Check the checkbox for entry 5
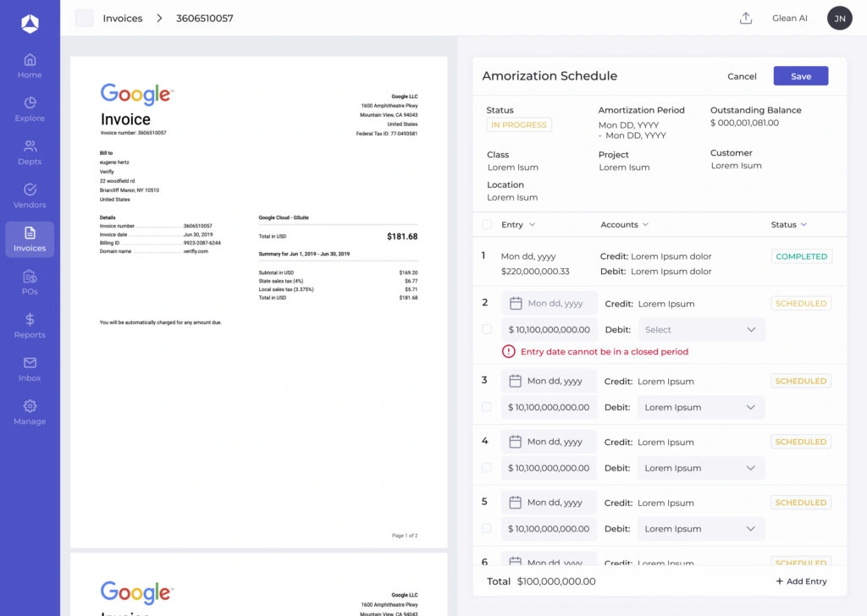This screenshot has height=616, width=867. pyautogui.click(x=487, y=528)
